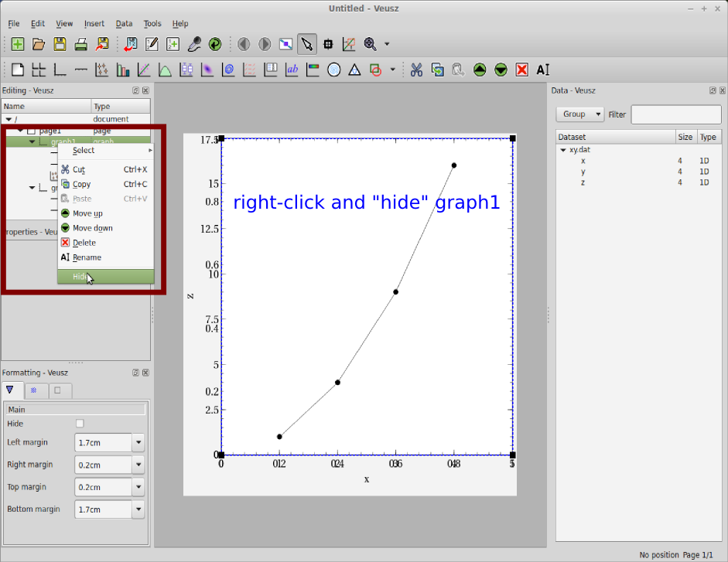
Task: Add a key legend widget
Action: tap(271, 70)
